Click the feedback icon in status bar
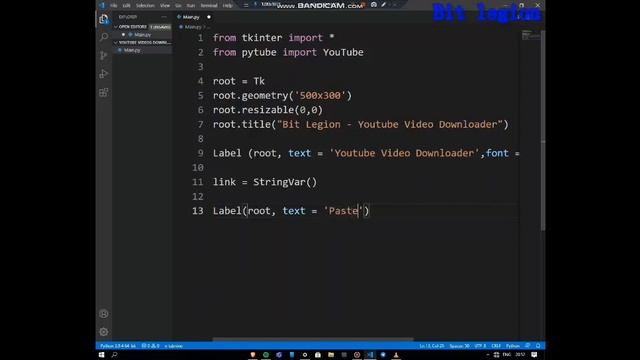The width and height of the screenshot is (640, 360). (x=528, y=346)
